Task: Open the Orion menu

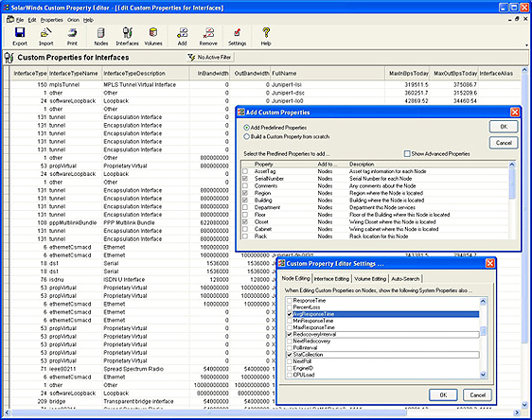Action: [x=73, y=20]
